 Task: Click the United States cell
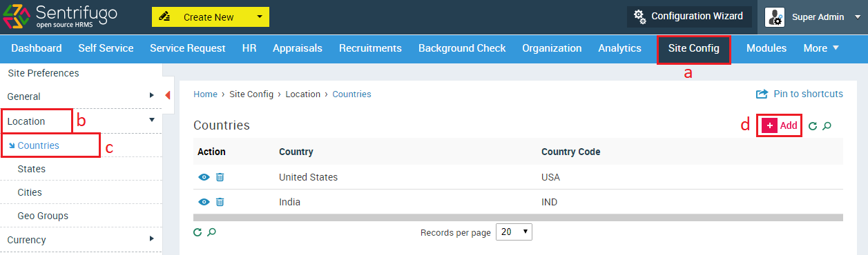coord(308,177)
